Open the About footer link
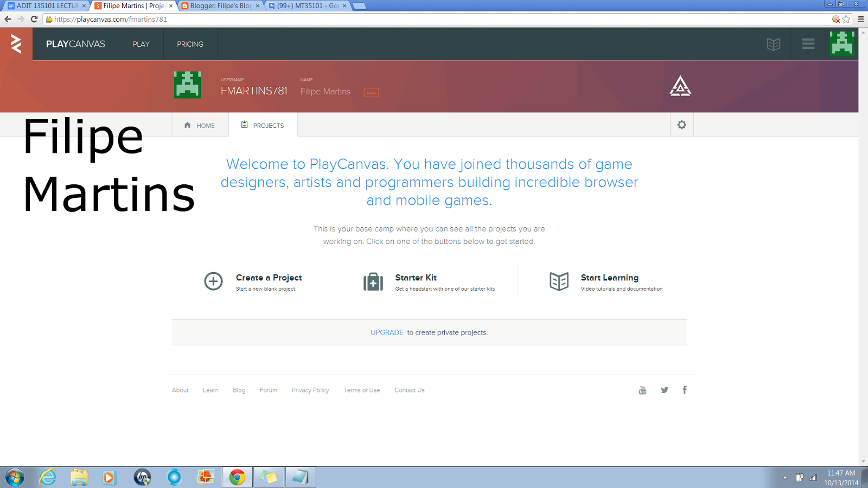 click(x=180, y=390)
